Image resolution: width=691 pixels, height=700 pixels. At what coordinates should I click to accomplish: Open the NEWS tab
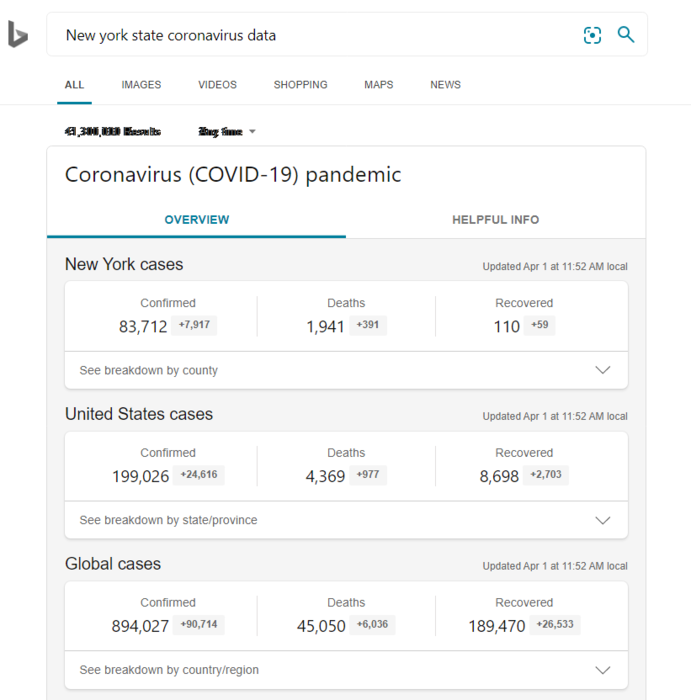coord(445,85)
